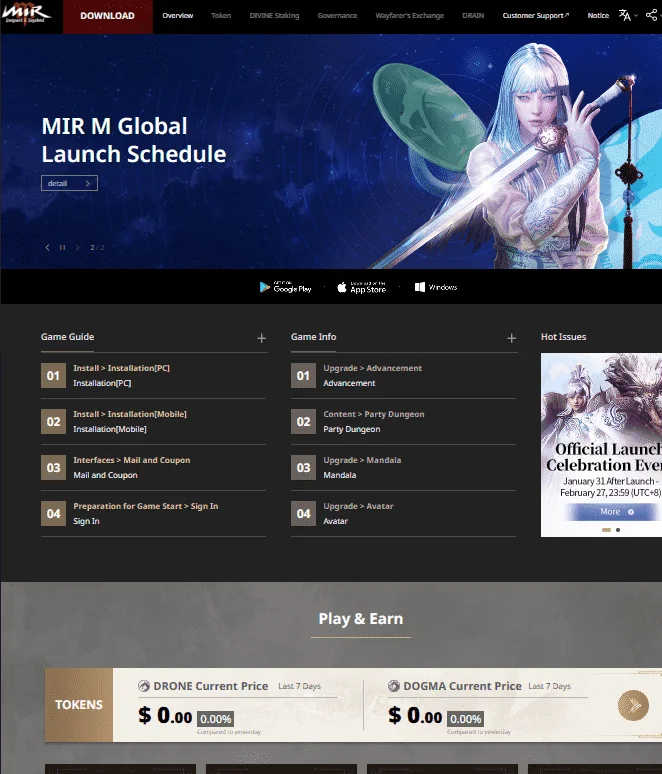Click DOGMA Current Price title

pos(462,686)
